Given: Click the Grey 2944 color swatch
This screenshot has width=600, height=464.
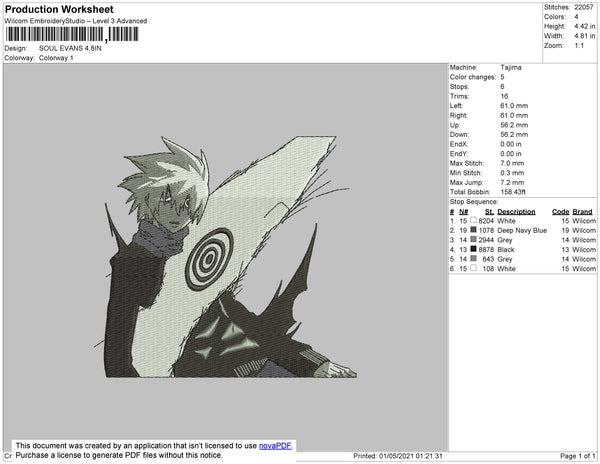Looking at the screenshot, I should click(473, 239).
